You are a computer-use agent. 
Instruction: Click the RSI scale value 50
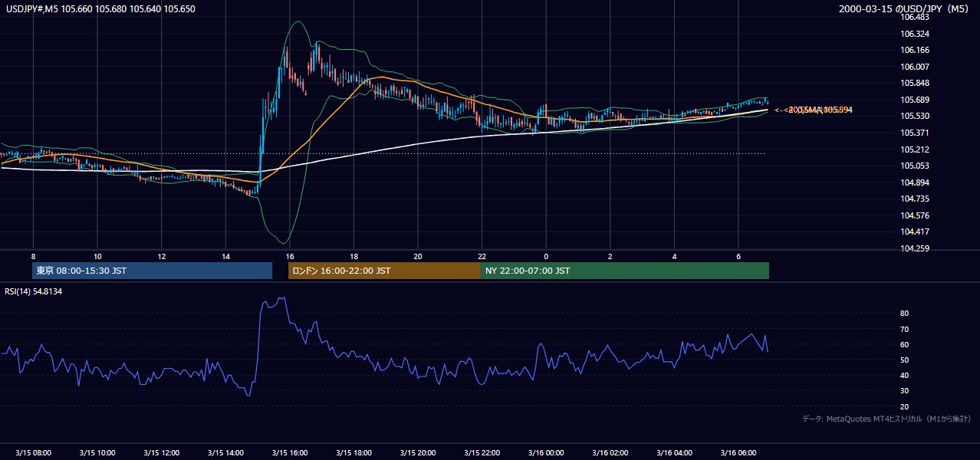pos(905,360)
